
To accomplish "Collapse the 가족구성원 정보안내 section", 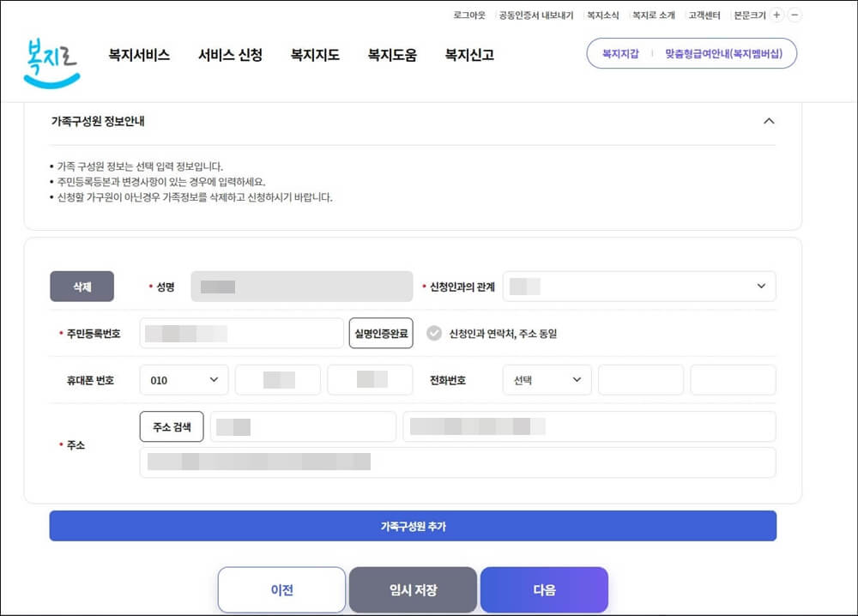I will (x=770, y=121).
